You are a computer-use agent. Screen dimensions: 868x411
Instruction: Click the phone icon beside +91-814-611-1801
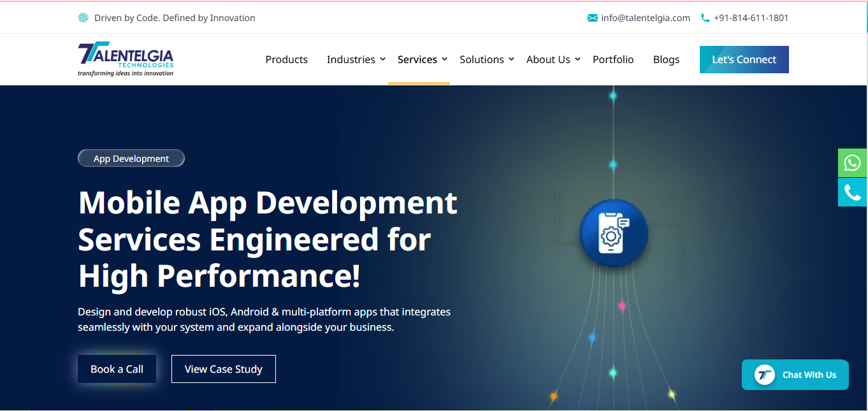click(705, 18)
